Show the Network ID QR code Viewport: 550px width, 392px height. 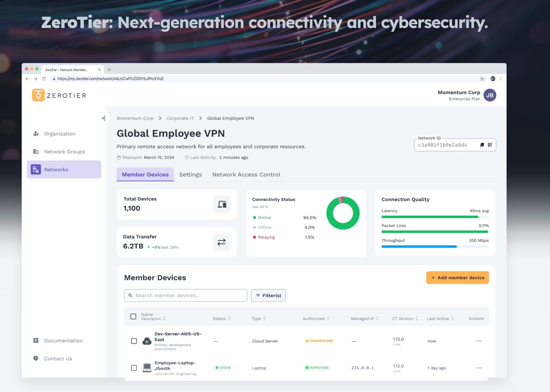point(490,145)
